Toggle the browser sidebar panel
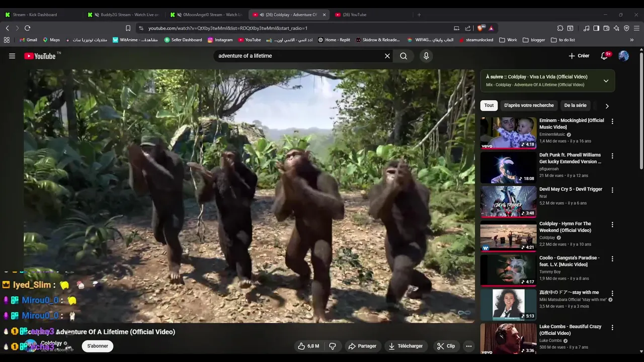The height and width of the screenshot is (362, 644). pos(596,28)
